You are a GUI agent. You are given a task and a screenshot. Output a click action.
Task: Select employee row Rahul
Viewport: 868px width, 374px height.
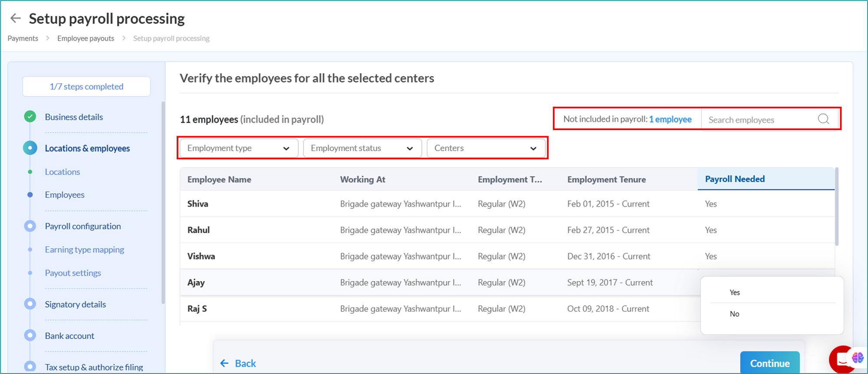tap(507, 230)
